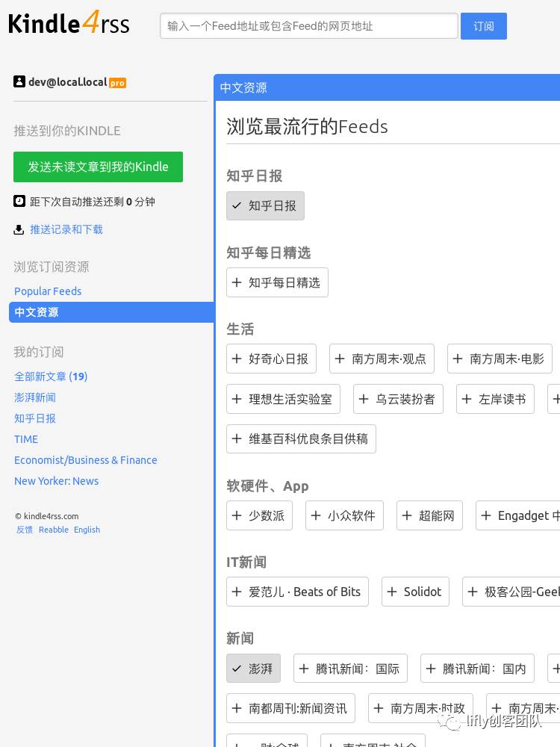Viewport: 560px width, 747px height.
Task: Open the account icon beside dev@local.local
Action: 19,81
